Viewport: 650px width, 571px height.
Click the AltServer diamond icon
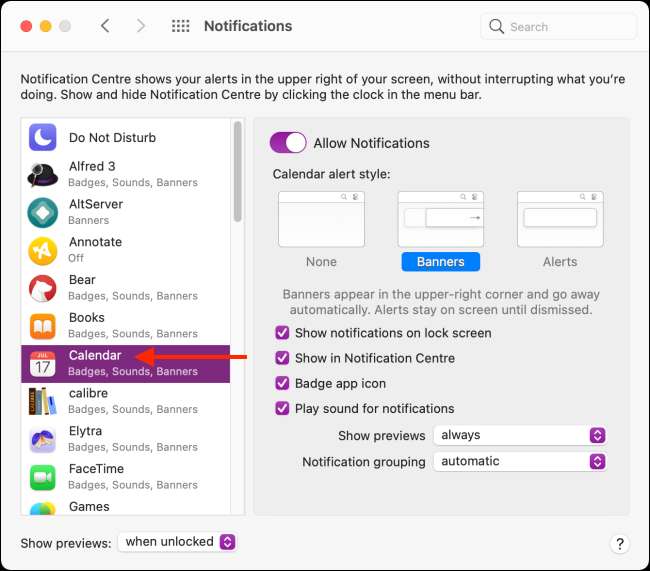(42, 213)
